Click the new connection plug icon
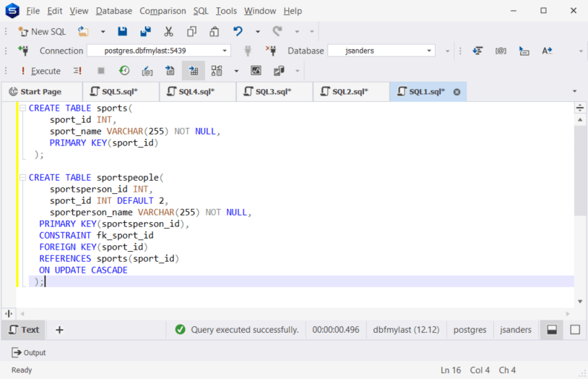 point(24,51)
